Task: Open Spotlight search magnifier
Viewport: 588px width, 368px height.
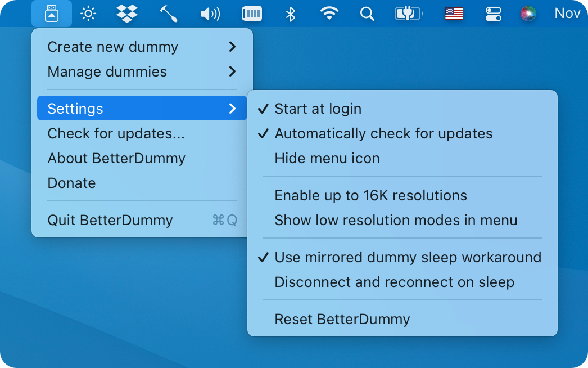Action: pos(367,14)
